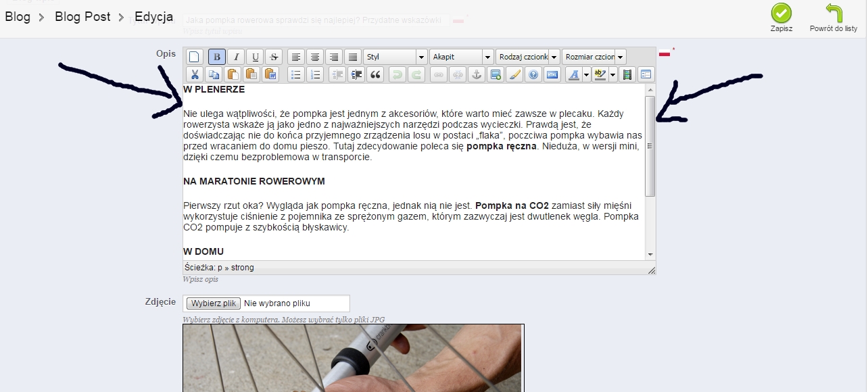Image resolution: width=868 pixels, height=392 pixels.
Task: Click the bicycle pump photo thumbnail
Action: (x=354, y=358)
